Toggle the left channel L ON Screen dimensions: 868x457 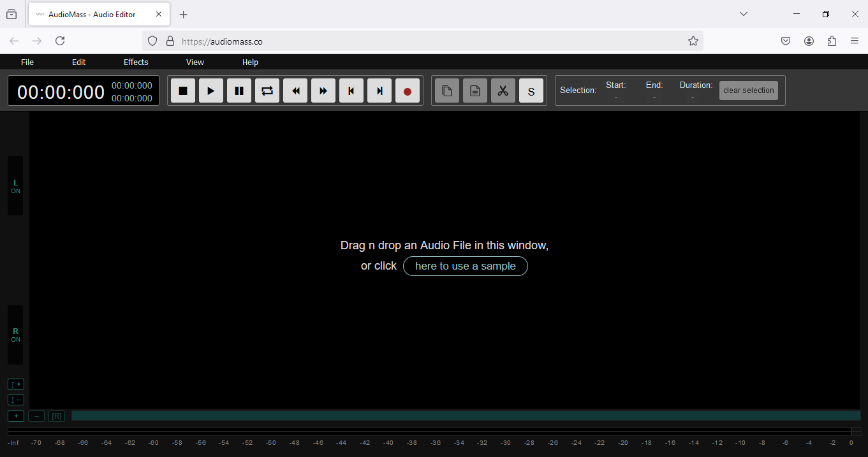click(15, 186)
